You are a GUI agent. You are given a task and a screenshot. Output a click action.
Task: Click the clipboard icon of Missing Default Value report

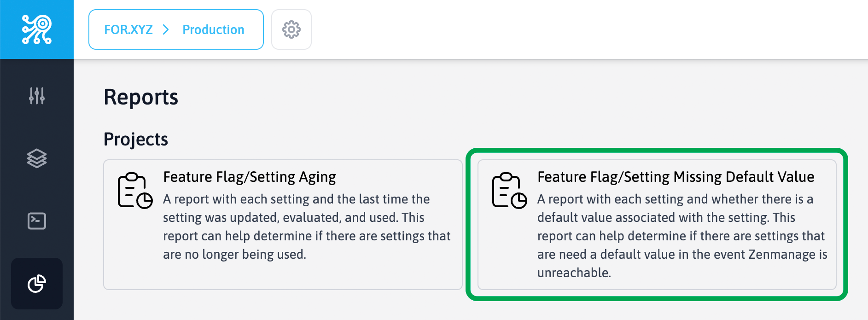pos(509,191)
